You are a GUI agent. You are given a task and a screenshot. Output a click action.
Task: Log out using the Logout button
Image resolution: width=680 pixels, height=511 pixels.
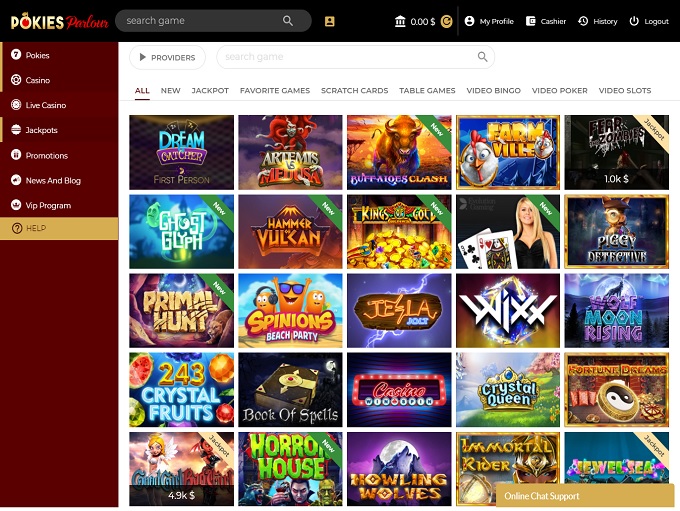[648, 21]
